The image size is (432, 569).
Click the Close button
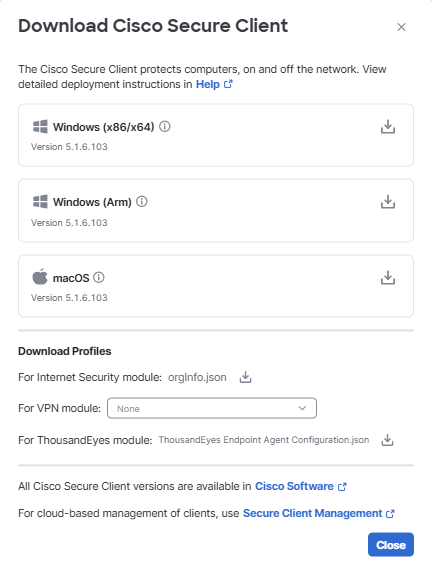click(x=391, y=544)
